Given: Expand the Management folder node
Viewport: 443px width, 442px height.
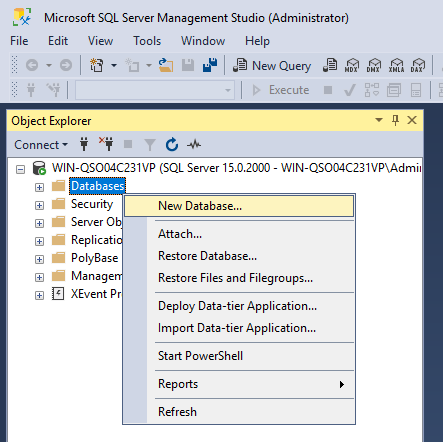Looking at the screenshot, I should tap(39, 277).
